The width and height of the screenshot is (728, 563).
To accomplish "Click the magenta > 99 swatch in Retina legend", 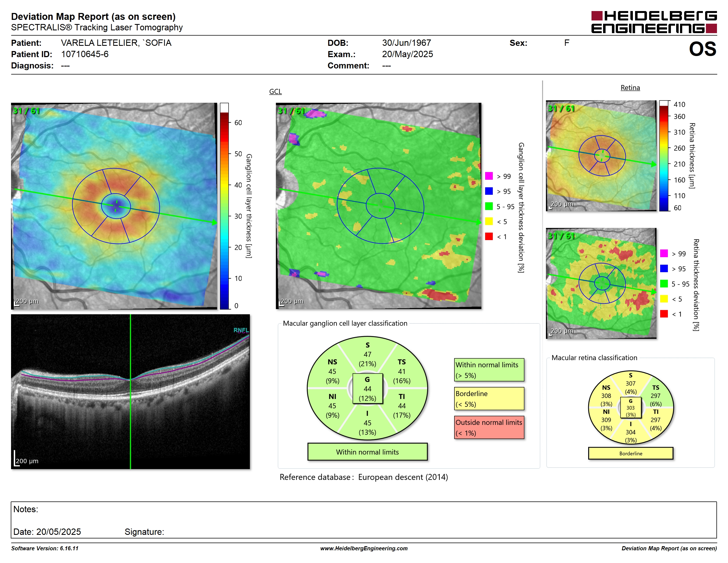I will (x=664, y=253).
